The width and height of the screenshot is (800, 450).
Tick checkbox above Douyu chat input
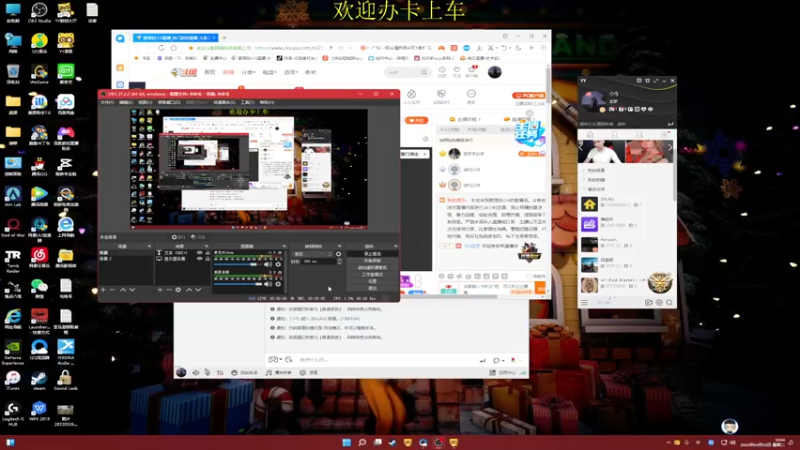pos(529,277)
